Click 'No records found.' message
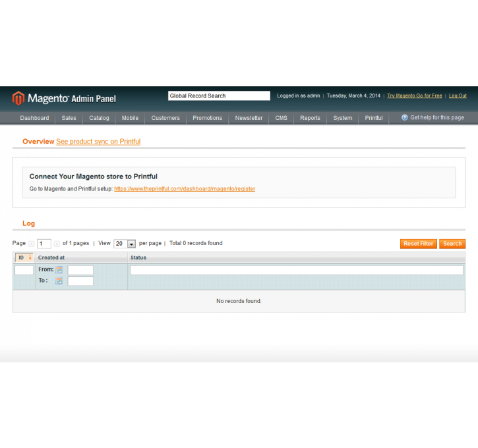This screenshot has width=478, height=448. coord(239,301)
